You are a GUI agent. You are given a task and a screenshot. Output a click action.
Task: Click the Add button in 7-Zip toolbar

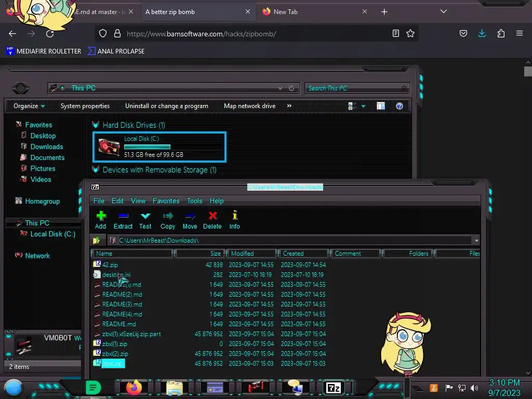click(x=101, y=220)
